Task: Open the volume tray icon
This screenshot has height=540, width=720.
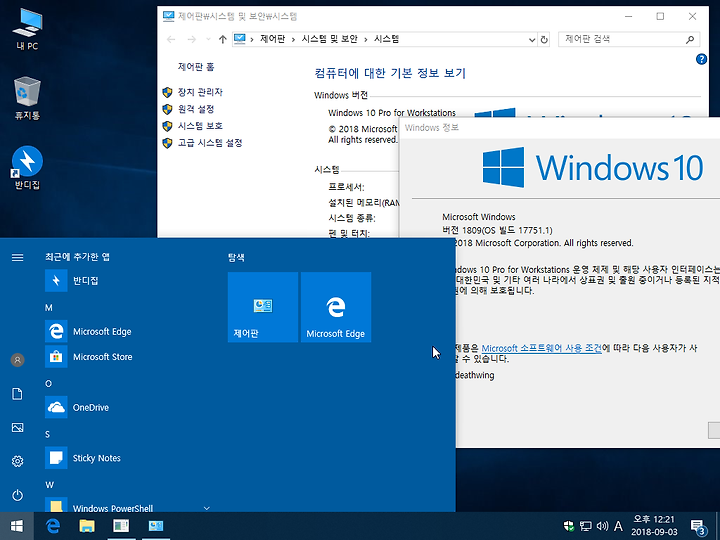Action: point(602,526)
